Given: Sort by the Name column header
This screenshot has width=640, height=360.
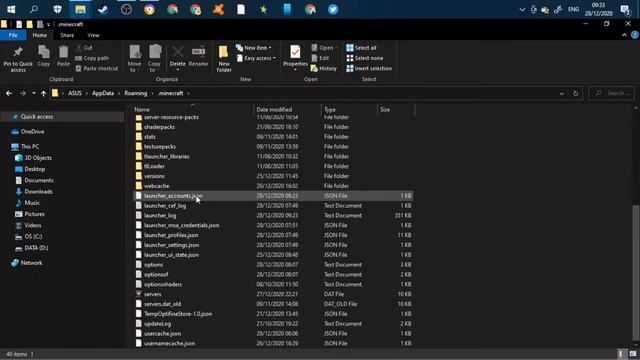Looking at the screenshot, I should click(x=193, y=109).
